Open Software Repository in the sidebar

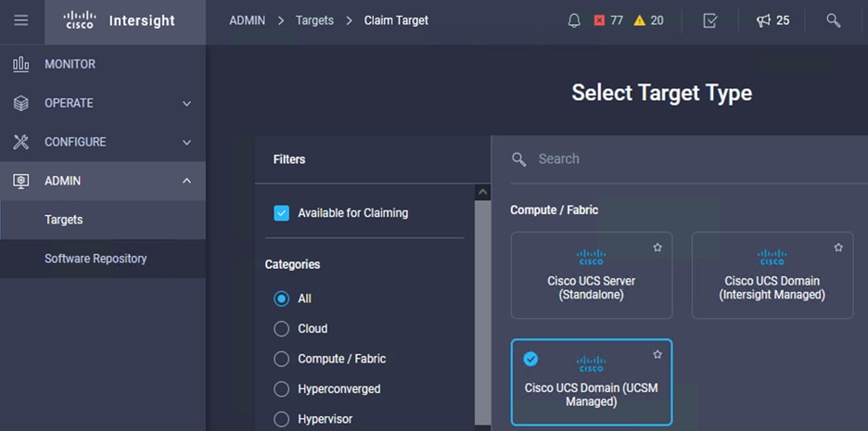(x=96, y=259)
